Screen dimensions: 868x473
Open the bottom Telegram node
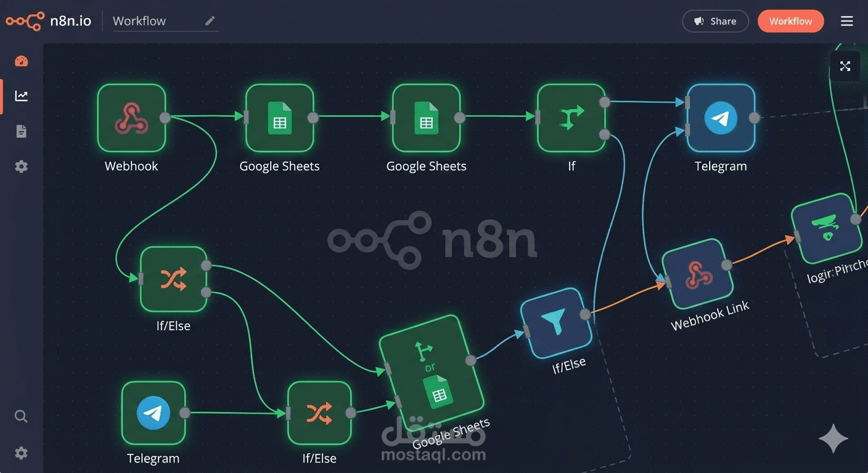[x=153, y=413]
